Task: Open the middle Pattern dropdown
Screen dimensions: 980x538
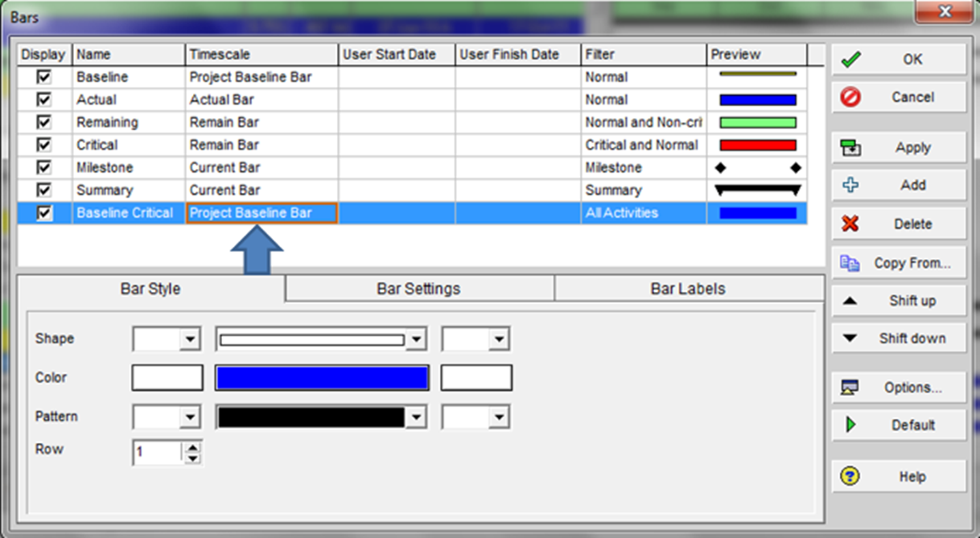Action: 415,417
